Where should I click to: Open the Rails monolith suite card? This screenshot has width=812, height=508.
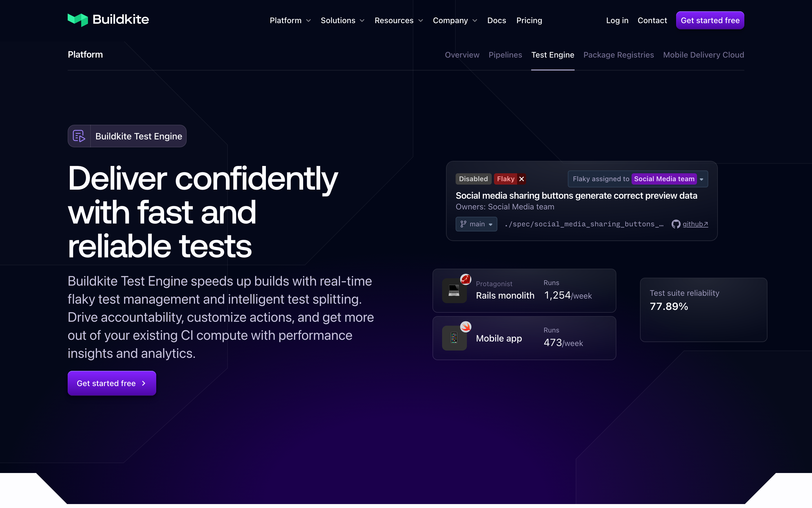point(524,291)
